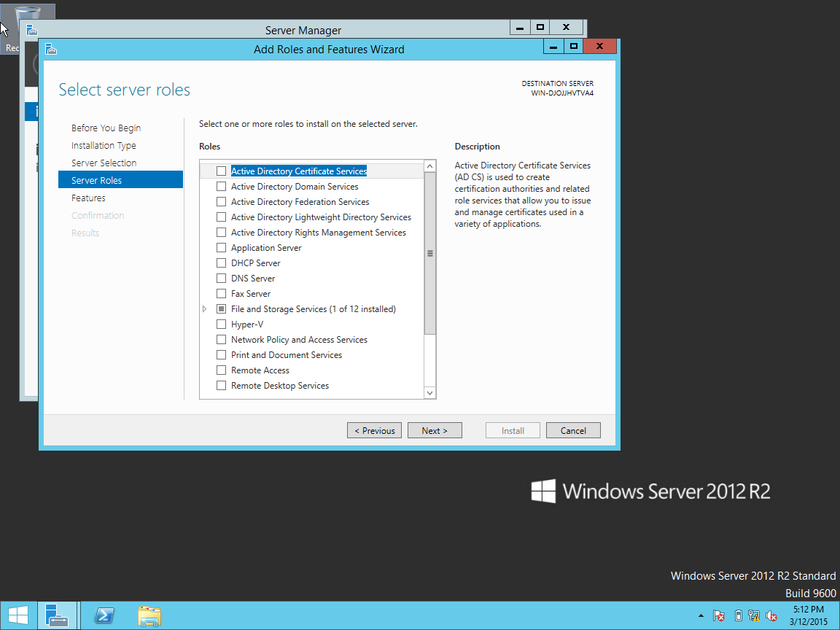Enable the Remote Access role
This screenshot has width=840, height=630.
(221, 370)
